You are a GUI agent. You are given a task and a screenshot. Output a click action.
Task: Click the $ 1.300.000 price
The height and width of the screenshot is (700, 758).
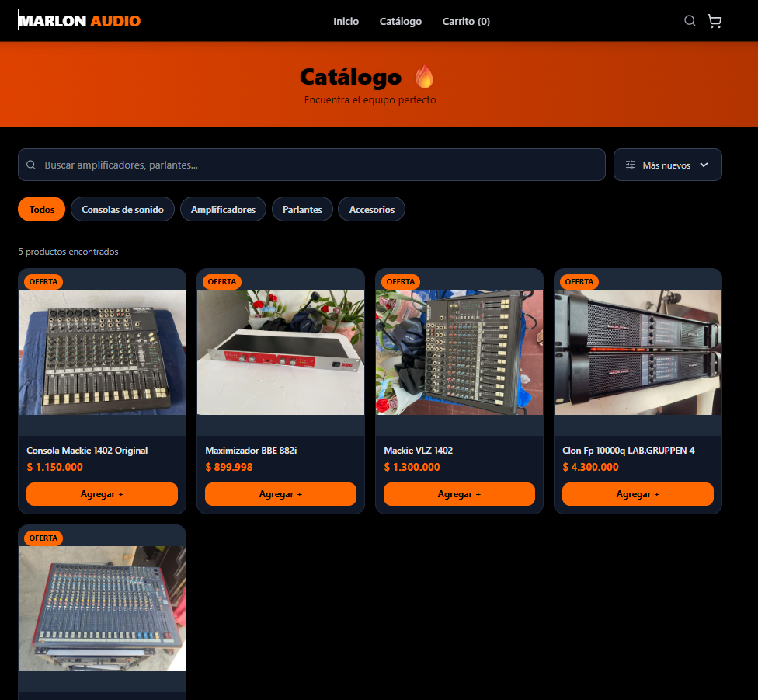(412, 467)
